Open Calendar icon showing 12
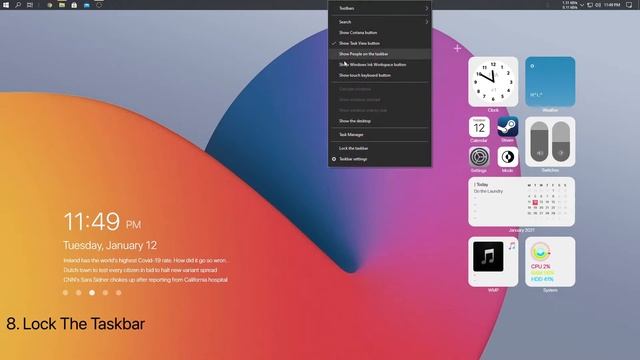The height and width of the screenshot is (360, 640). tap(479, 127)
